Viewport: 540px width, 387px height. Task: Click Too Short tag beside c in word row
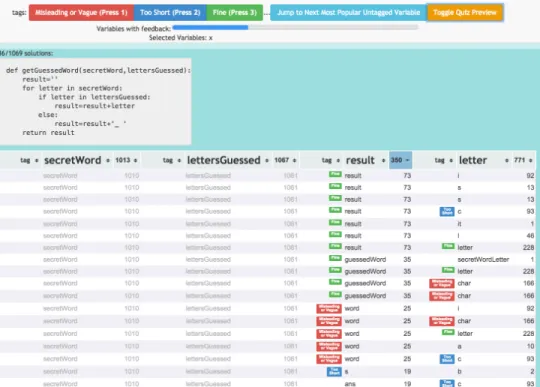click(447, 359)
